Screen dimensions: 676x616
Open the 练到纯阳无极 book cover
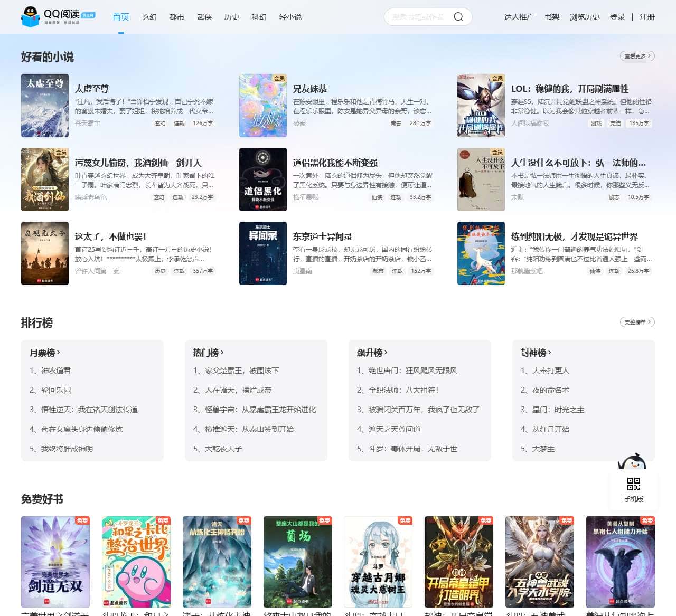click(481, 253)
